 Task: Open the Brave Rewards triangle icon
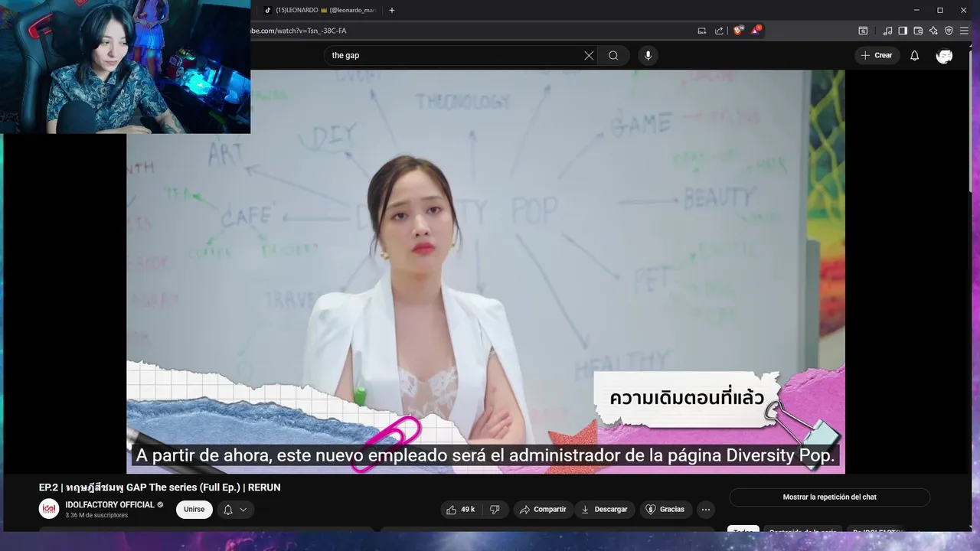(756, 31)
